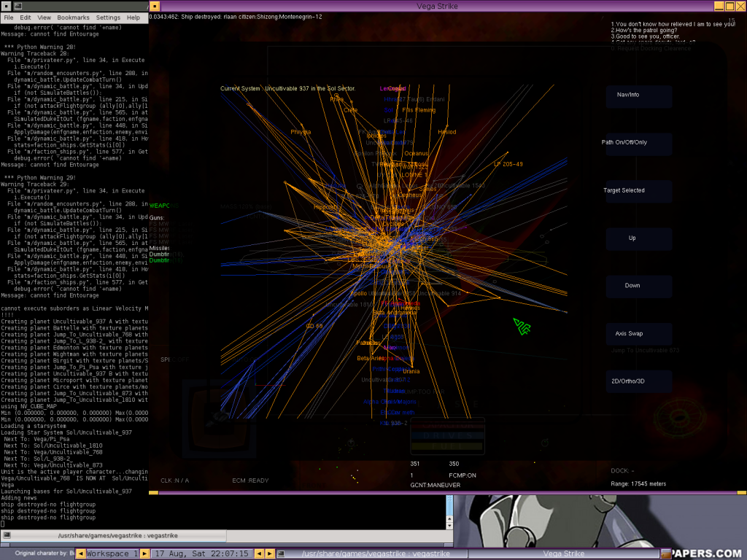Select the 'Beta Aries' system label on map
747x560 pixels.
click(370, 358)
